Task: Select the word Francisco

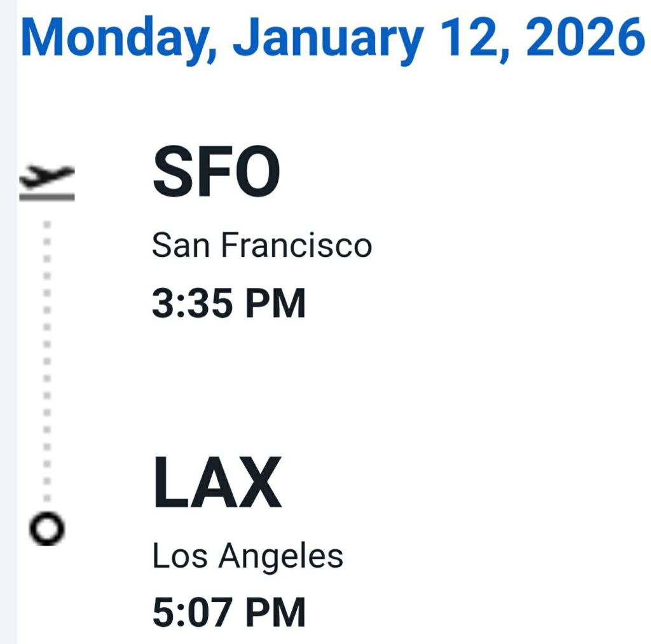Action: (296, 245)
